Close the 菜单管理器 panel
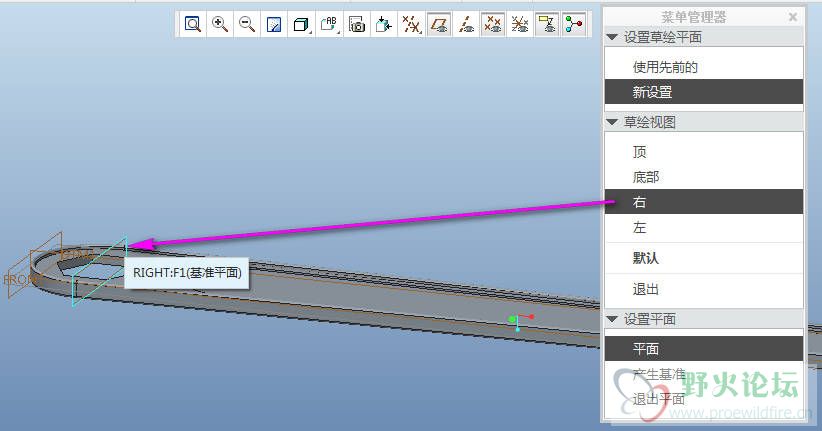The image size is (822, 431). pos(793,17)
